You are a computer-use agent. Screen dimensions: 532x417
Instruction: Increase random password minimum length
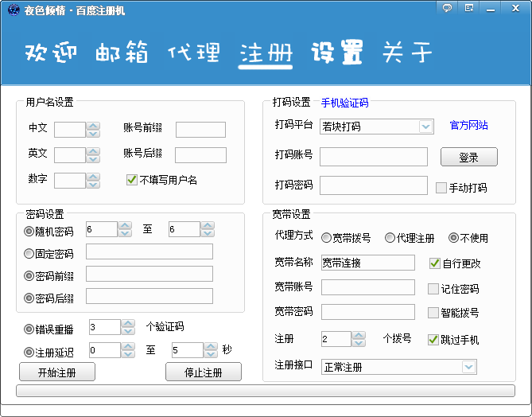(x=125, y=225)
